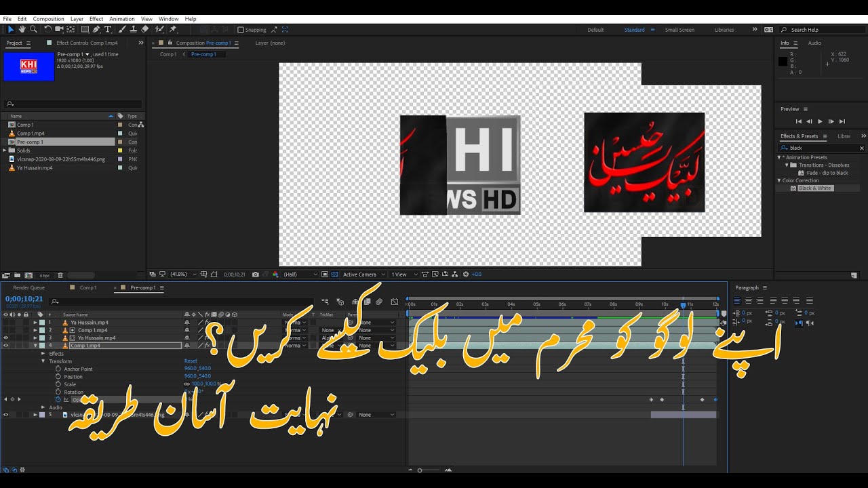Image resolution: width=868 pixels, height=488 pixels.
Task: Collapse the Transform property group
Action: point(43,361)
